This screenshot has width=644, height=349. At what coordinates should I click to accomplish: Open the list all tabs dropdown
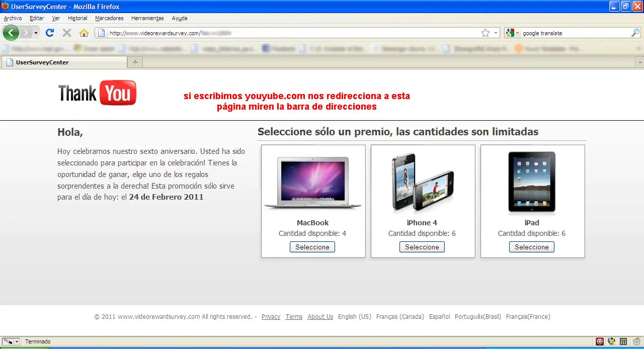pos(639,62)
